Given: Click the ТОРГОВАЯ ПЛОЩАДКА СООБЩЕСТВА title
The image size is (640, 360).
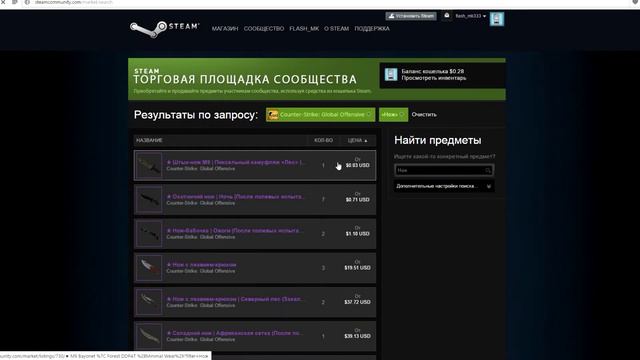Looking at the screenshot, I should tap(245, 79).
